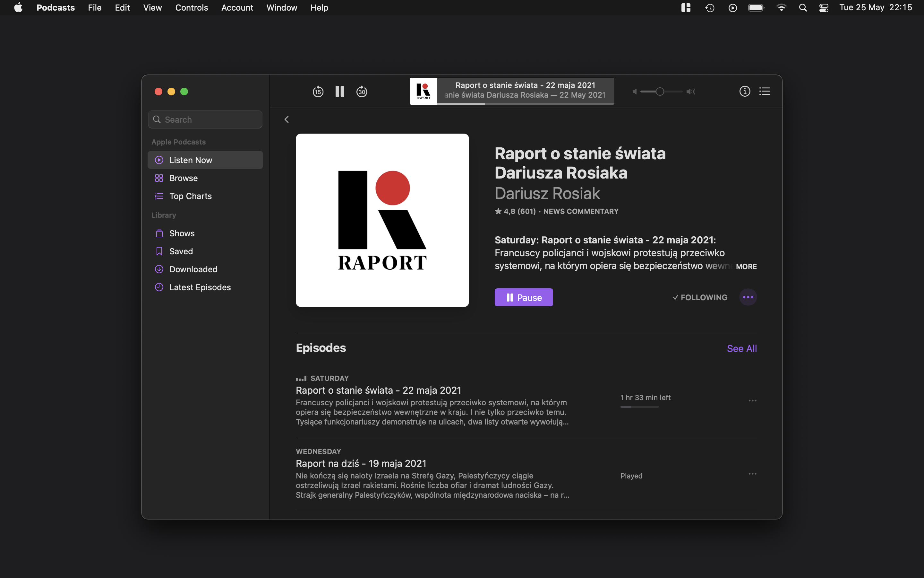Open the 22 maja 2021 episode
Screen dimensions: 924x578
pyautogui.click(x=378, y=390)
